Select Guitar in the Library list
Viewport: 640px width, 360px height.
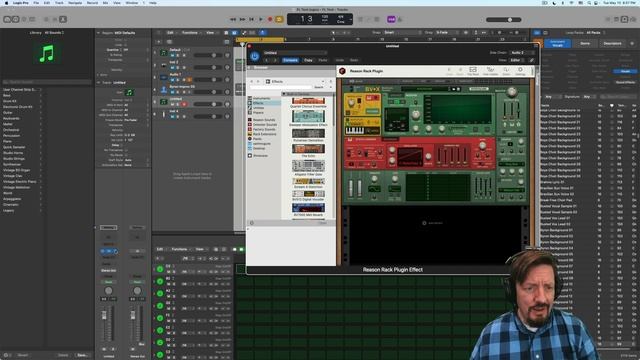click(8, 113)
